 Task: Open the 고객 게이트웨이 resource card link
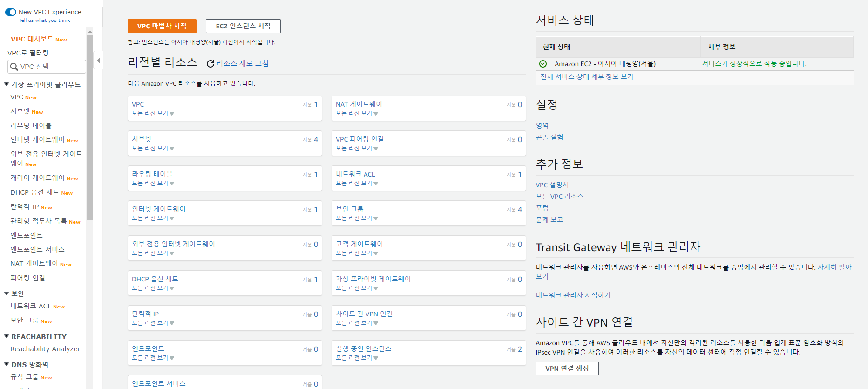click(359, 244)
